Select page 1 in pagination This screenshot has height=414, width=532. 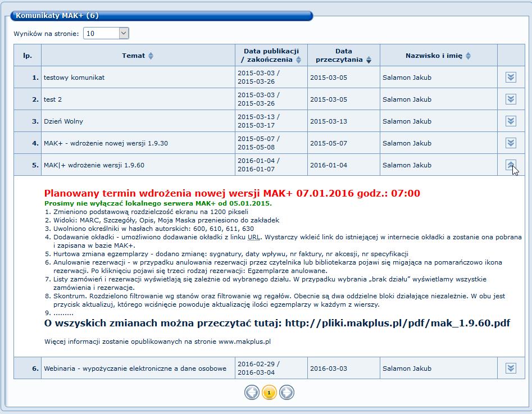click(269, 393)
